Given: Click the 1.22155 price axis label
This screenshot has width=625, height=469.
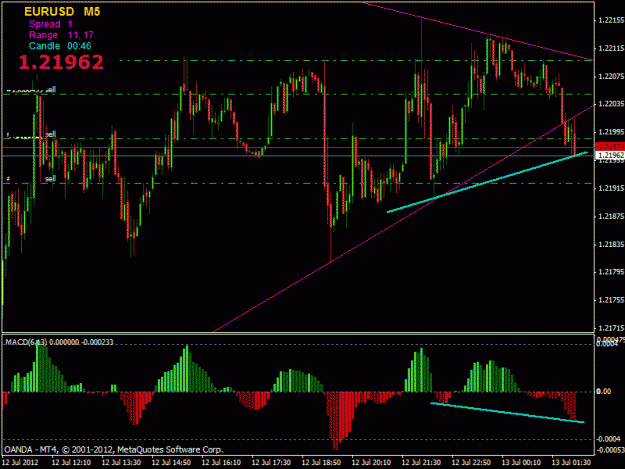Looking at the screenshot, I should (611, 20).
